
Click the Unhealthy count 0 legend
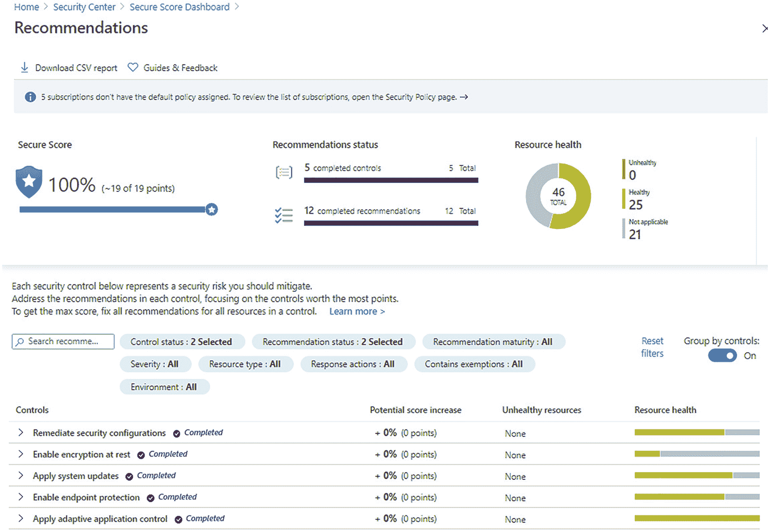click(640, 170)
